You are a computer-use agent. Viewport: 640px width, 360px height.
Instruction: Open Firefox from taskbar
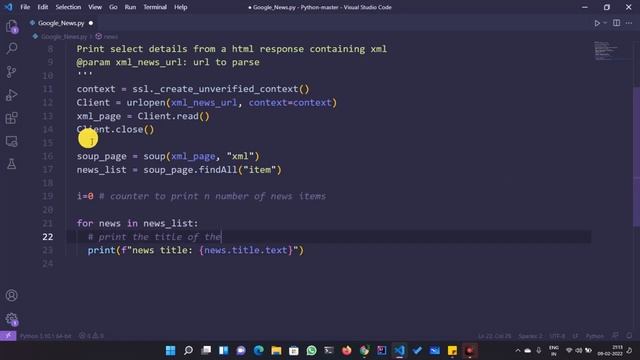pos(347,351)
